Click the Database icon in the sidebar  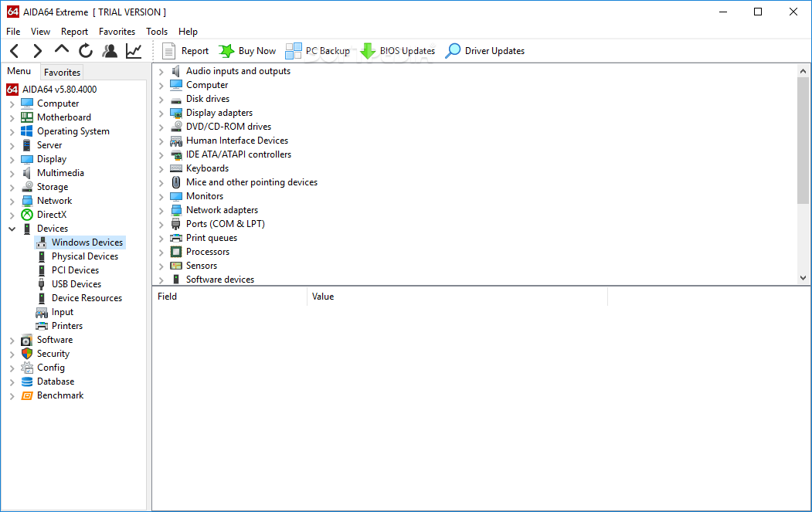pyautogui.click(x=27, y=381)
